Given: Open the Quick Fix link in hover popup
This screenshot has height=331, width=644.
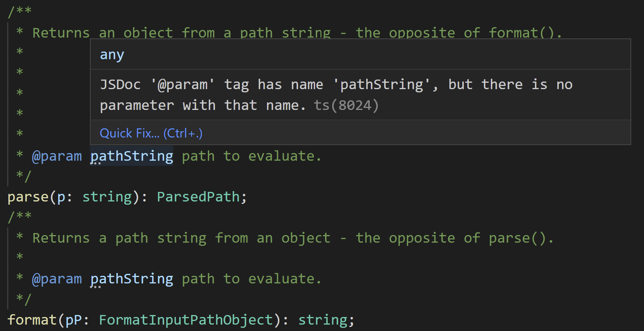Looking at the screenshot, I should click(x=151, y=133).
